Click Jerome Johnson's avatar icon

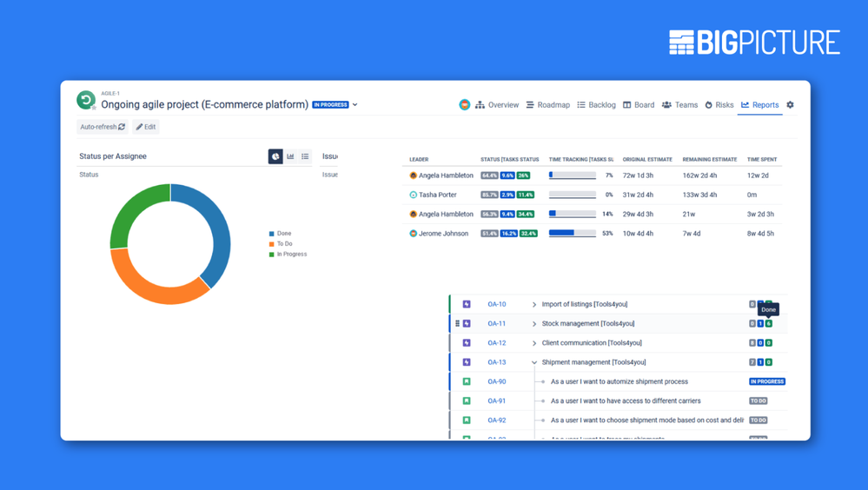413,234
